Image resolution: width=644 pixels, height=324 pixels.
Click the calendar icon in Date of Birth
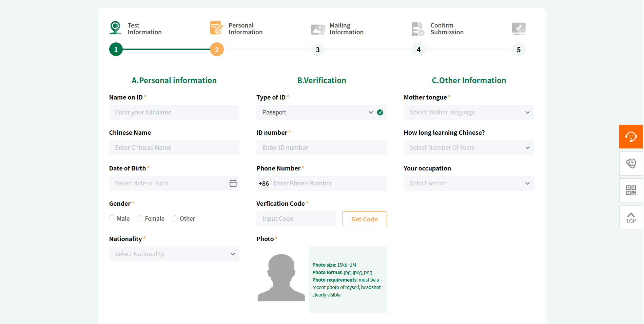pyautogui.click(x=233, y=183)
